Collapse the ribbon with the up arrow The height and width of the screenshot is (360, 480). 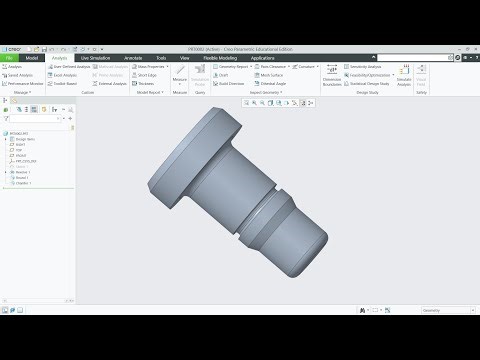pyautogui.click(x=373, y=58)
